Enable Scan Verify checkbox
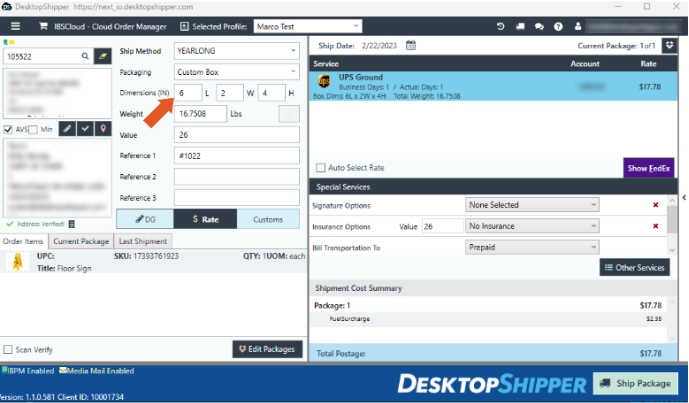The image size is (689, 403). [x=8, y=349]
